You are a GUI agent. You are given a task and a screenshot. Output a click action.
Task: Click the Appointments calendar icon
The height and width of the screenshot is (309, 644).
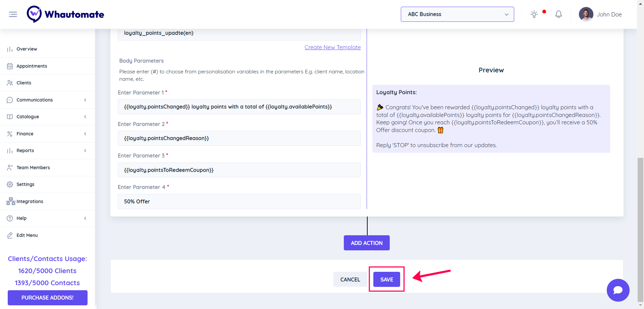(x=10, y=66)
